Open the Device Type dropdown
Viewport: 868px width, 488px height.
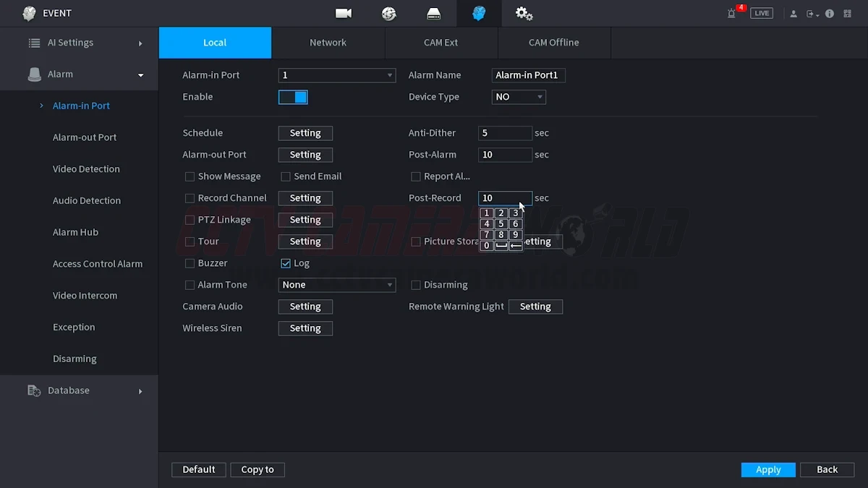pos(519,97)
